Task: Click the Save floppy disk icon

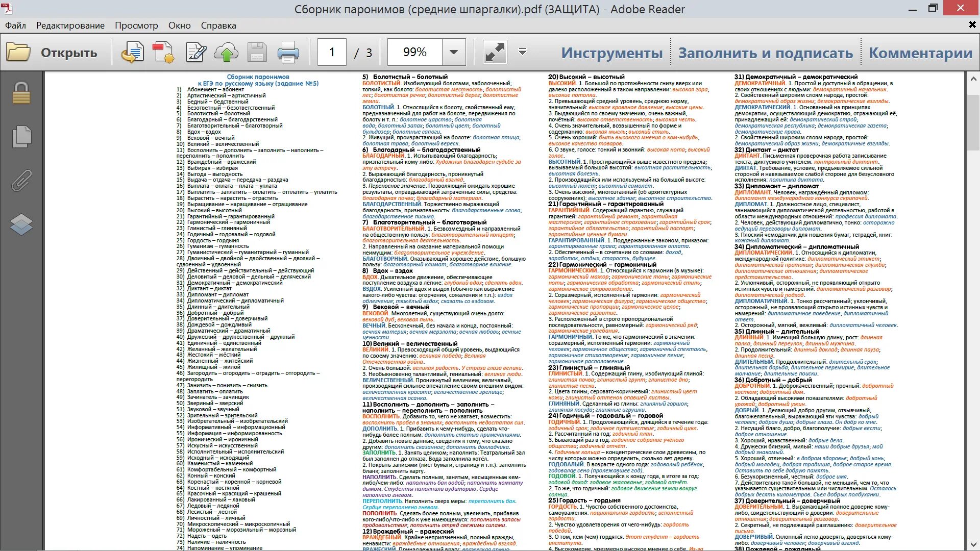Action: 257,53
